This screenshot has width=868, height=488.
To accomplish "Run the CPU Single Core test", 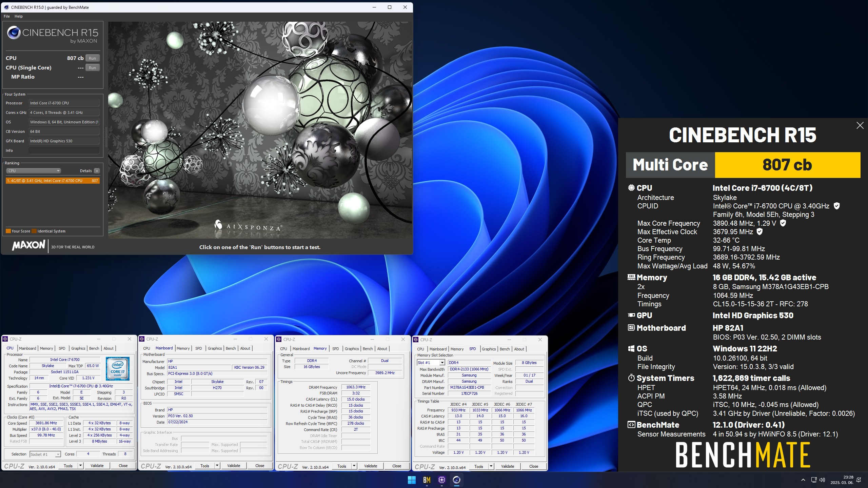I will (x=92, y=67).
